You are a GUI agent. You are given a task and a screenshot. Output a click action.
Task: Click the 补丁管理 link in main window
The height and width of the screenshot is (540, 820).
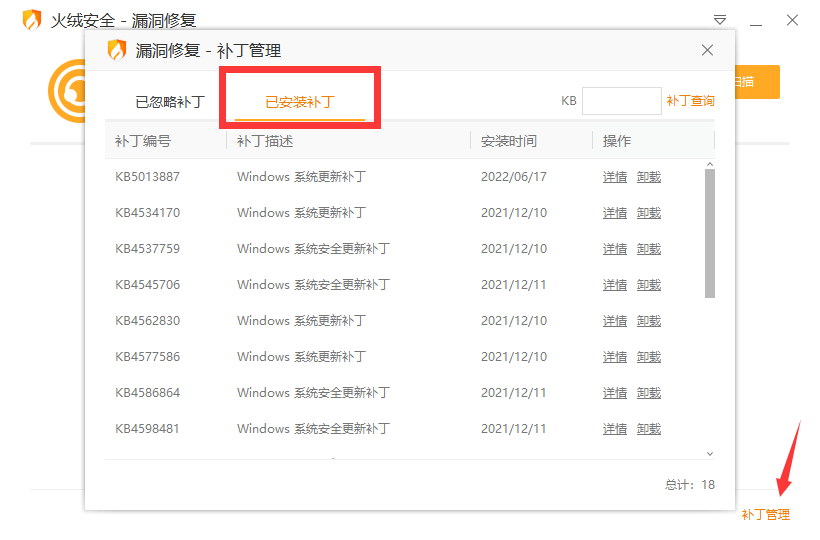pyautogui.click(x=765, y=514)
